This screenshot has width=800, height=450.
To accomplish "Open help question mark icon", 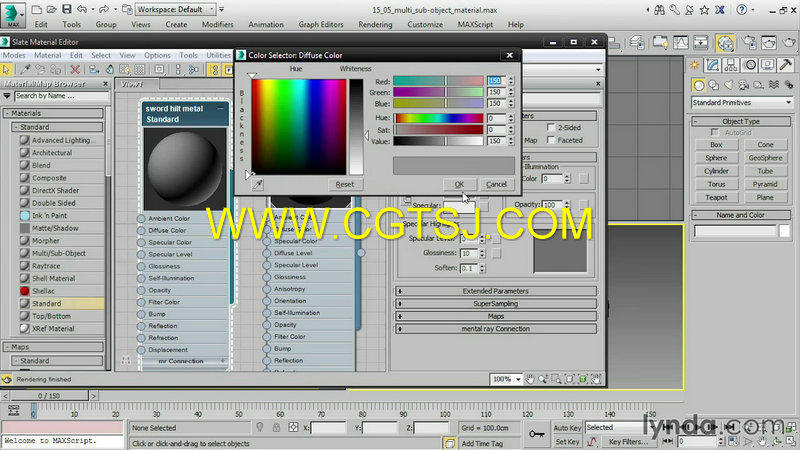I will point(741,10).
